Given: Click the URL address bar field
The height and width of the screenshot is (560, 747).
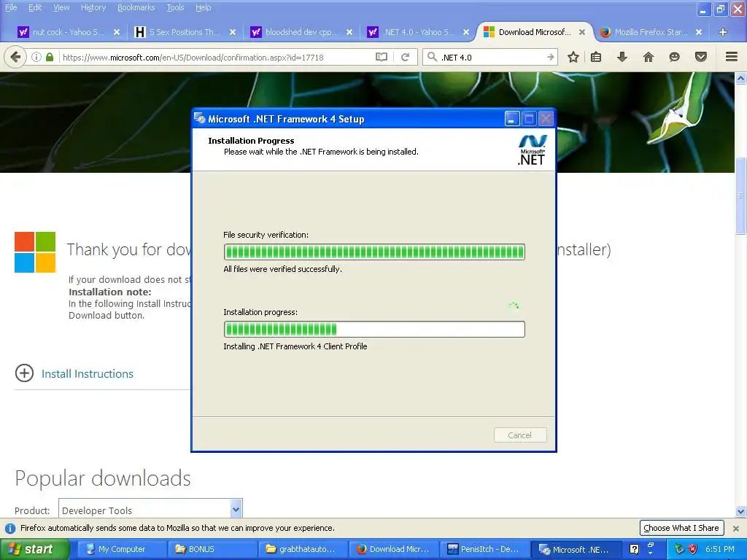Looking at the screenshot, I should [217, 57].
